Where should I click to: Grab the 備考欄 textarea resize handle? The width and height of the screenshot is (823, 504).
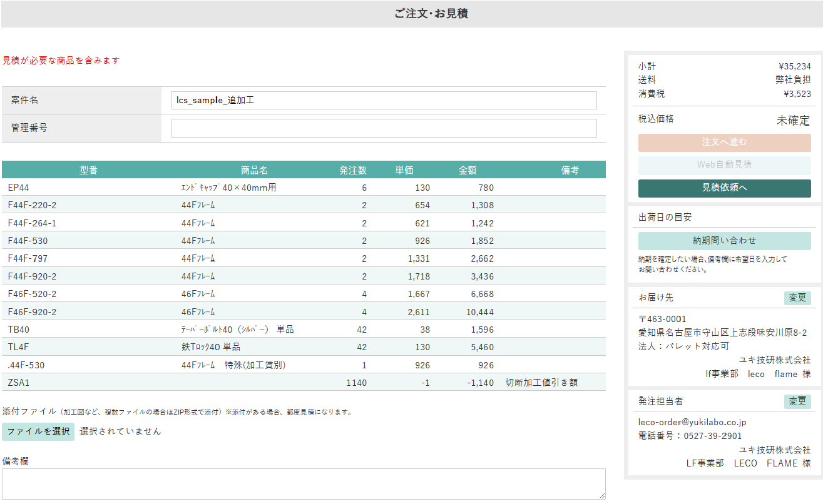pyautogui.click(x=601, y=495)
